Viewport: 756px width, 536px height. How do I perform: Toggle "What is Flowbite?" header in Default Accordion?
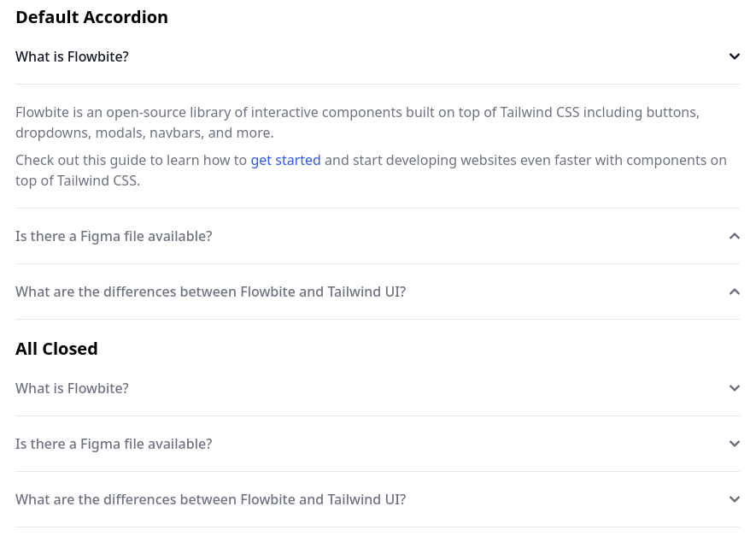[73, 56]
